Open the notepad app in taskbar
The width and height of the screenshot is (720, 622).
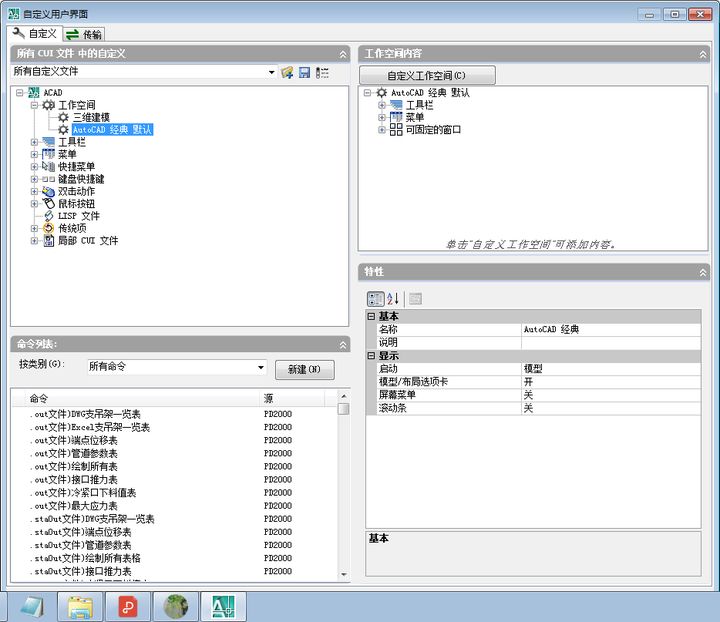(x=32, y=606)
